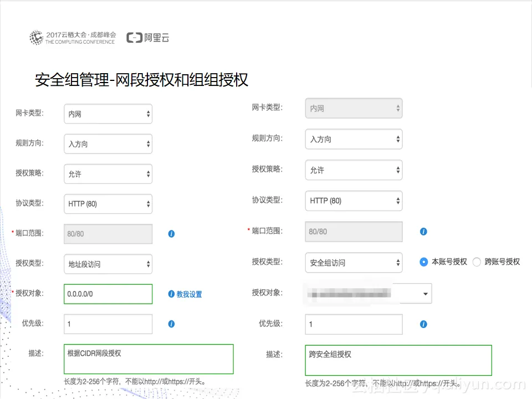Select the 本账号授权 radio button
The image size is (532, 399).
(424, 262)
